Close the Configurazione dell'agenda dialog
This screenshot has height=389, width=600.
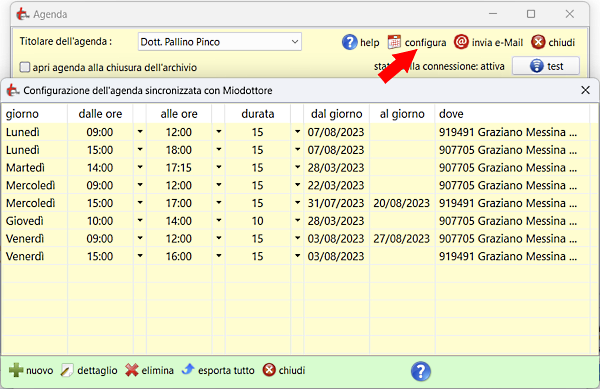[585, 90]
